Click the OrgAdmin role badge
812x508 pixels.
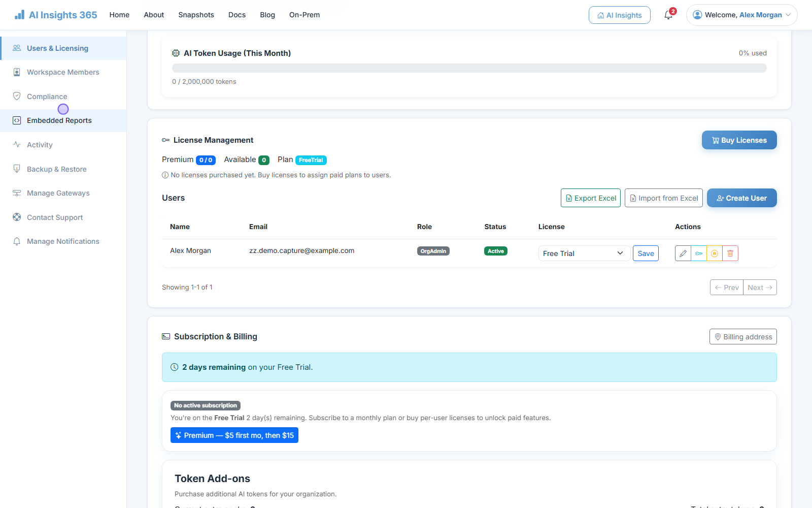pyautogui.click(x=433, y=251)
